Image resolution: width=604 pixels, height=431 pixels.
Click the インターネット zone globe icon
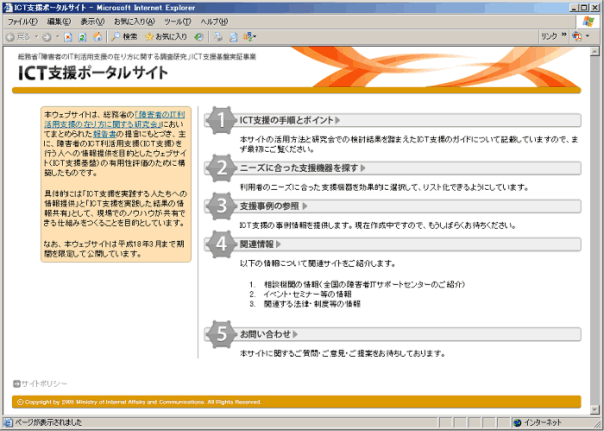click(x=517, y=423)
